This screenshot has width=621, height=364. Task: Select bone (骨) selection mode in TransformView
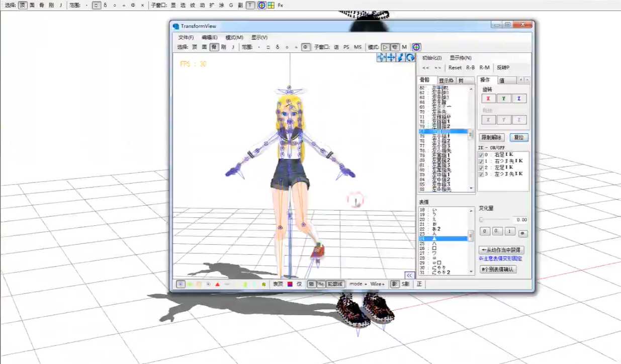coord(214,47)
